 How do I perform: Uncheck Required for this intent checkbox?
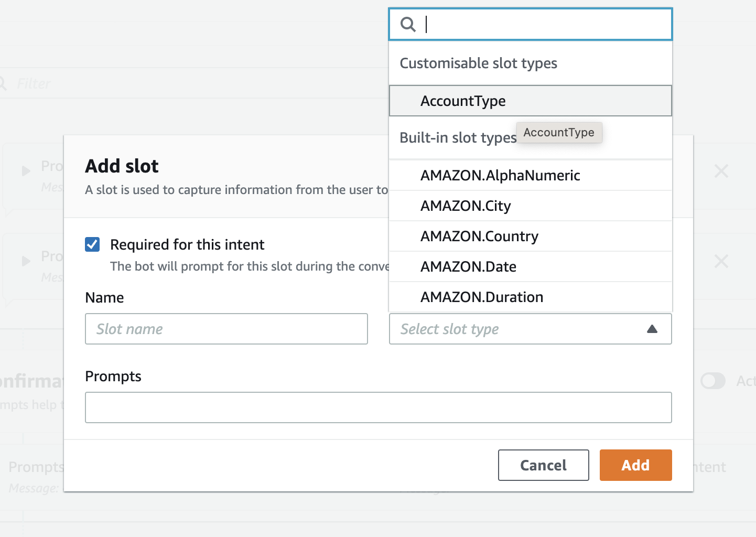pos(92,244)
